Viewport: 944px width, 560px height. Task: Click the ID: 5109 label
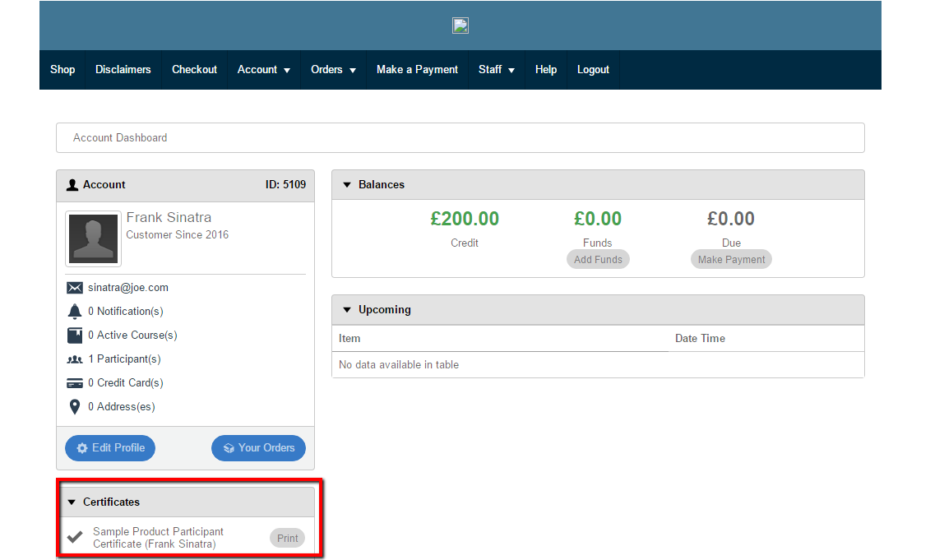(x=286, y=185)
